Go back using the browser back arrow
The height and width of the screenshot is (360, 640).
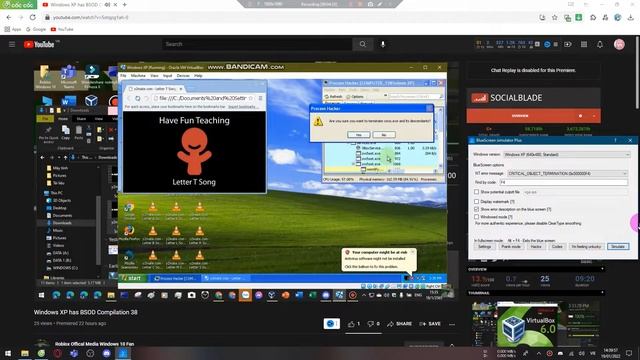click(9, 18)
